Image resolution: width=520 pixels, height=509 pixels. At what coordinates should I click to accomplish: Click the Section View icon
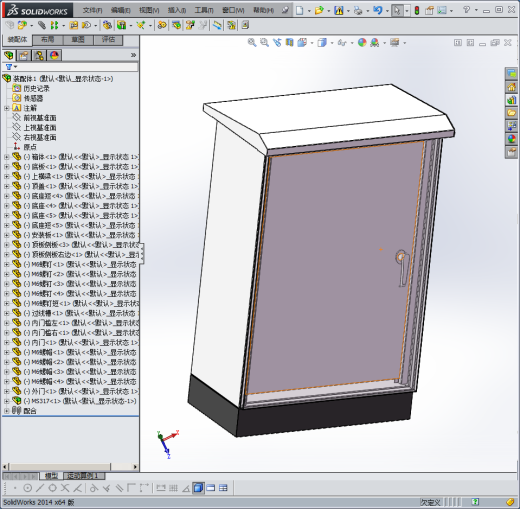[x=289, y=43]
